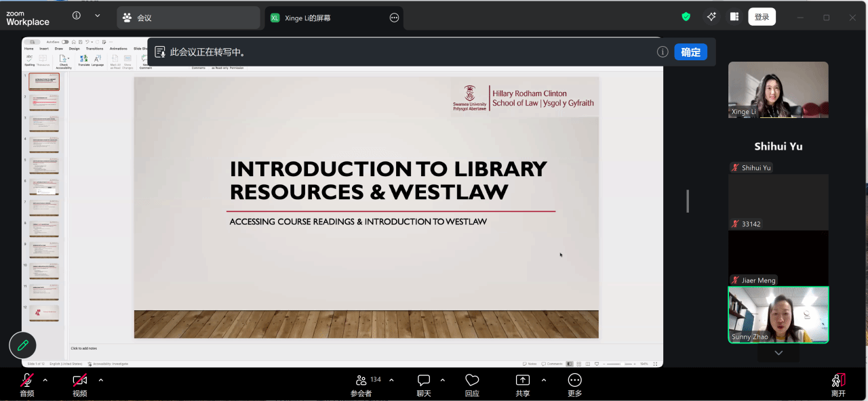Viewport: 868px width, 401px height.
Task: Select Sunny Zhao's video thumbnail
Action: pyautogui.click(x=778, y=314)
